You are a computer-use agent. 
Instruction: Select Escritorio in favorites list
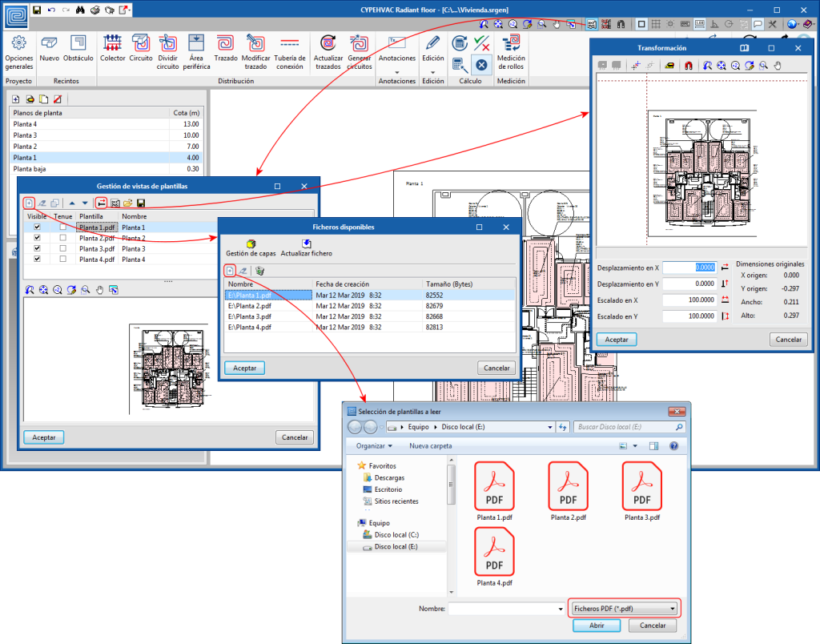[x=388, y=489]
